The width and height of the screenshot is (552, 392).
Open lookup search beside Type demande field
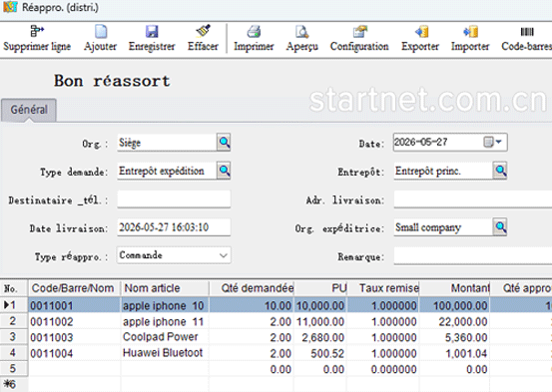[224, 171]
